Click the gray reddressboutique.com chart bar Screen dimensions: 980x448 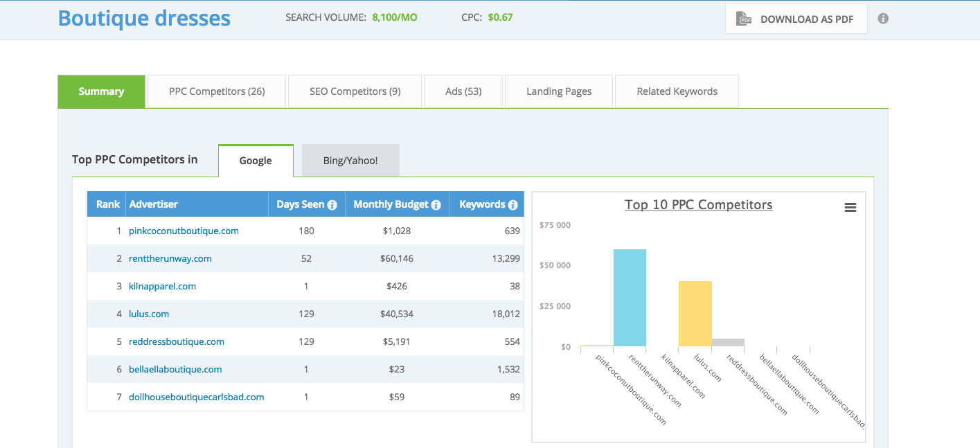coord(728,342)
